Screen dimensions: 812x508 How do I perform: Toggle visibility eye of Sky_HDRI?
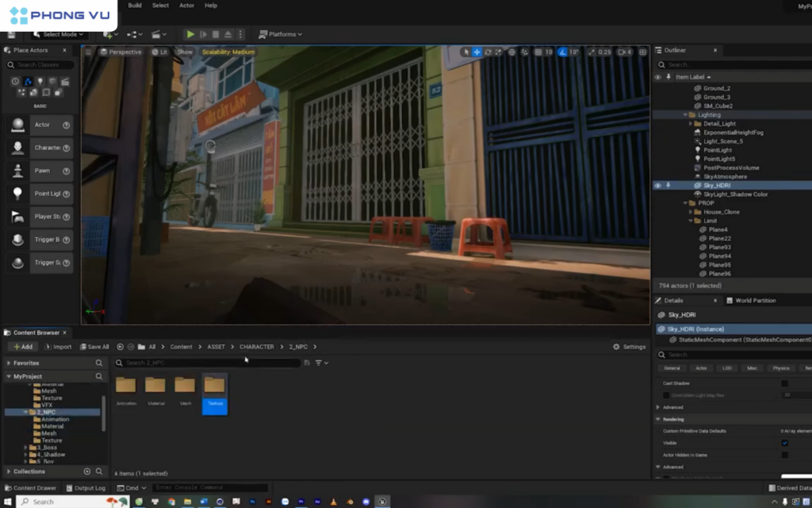pos(657,186)
